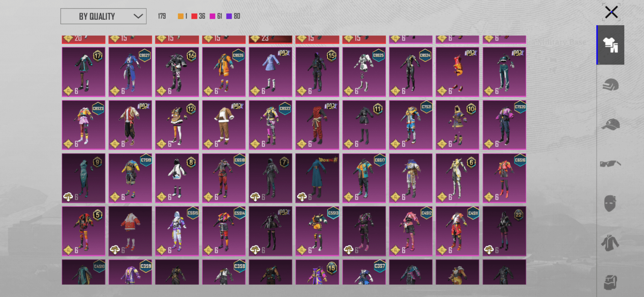This screenshot has height=297, width=644.
Task: Open the jacket category icon
Action: 610,243
